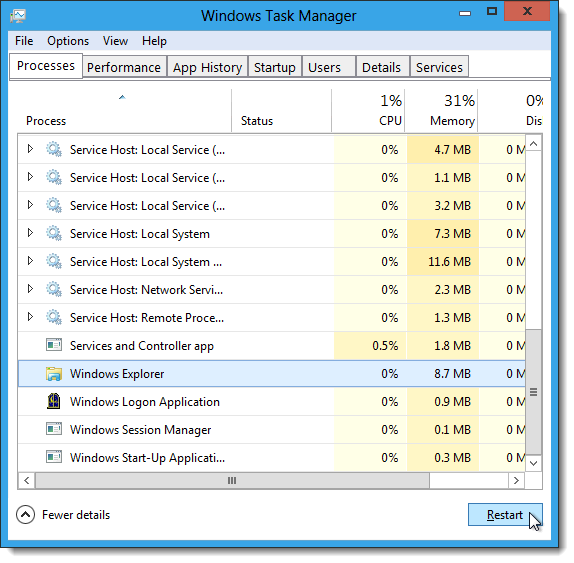
Task: Expand Service Host: Local System 11.6 MB row
Action: 30,261
